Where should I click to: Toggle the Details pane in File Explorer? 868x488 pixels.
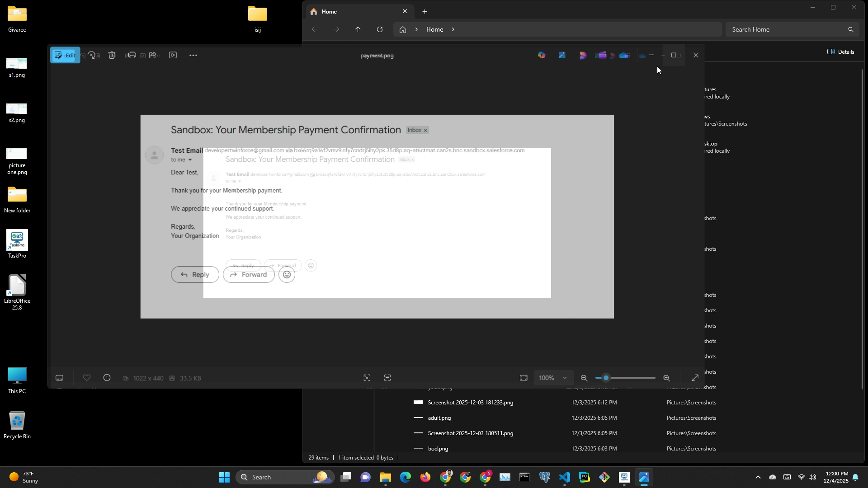coord(840,52)
